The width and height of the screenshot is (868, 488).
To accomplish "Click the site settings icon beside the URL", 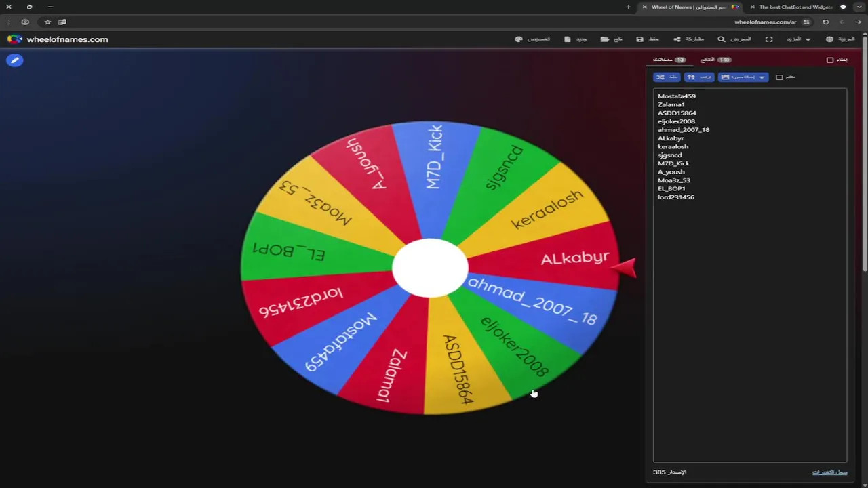I will coord(806,22).
